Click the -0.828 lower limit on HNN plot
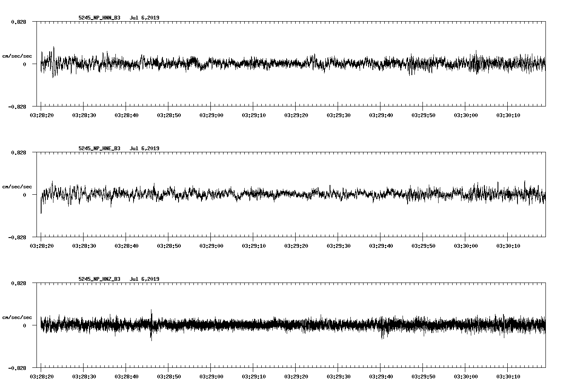 click(17, 106)
